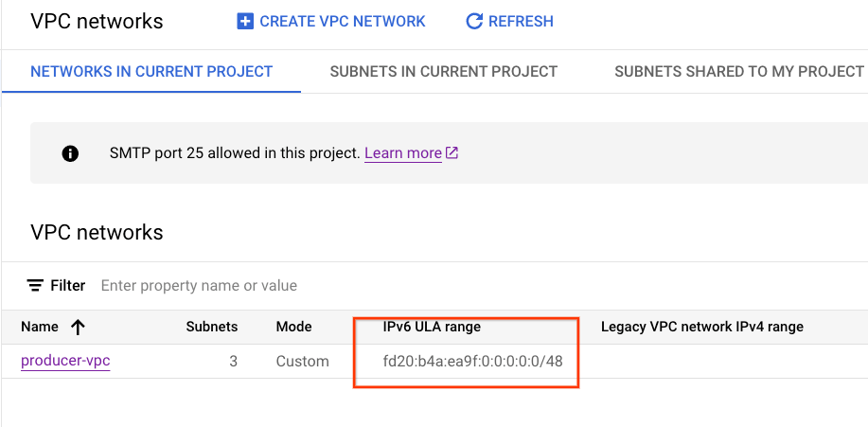Click the Mode column header
868x427 pixels.
pyautogui.click(x=293, y=327)
